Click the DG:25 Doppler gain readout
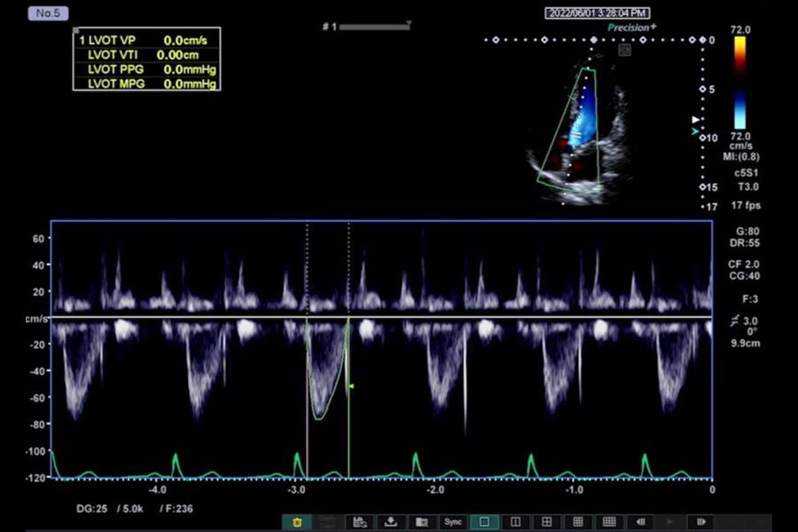 pyautogui.click(x=91, y=509)
